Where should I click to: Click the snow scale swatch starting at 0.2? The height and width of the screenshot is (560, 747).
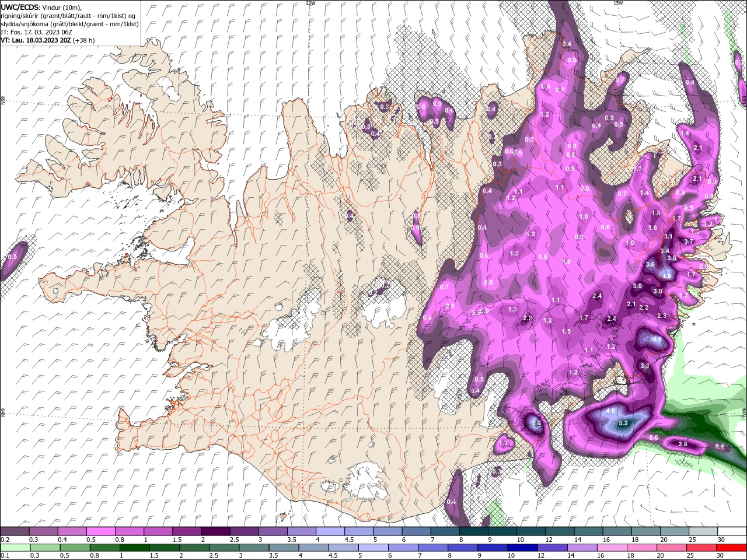[x=15, y=531]
